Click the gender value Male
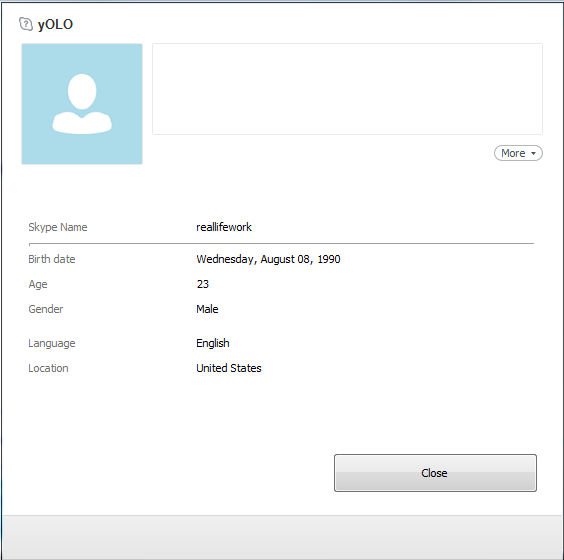Viewport: 564px width, 560px height. pyautogui.click(x=207, y=309)
